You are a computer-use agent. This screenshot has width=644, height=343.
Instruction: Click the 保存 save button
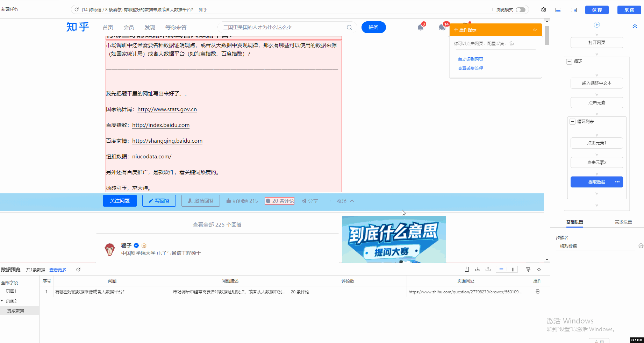[597, 10]
